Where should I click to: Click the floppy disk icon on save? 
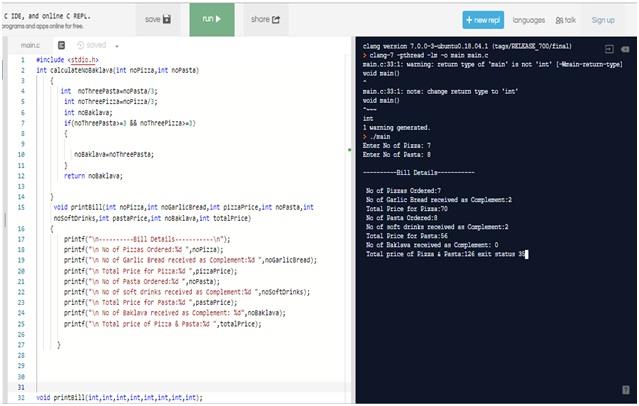tap(166, 19)
